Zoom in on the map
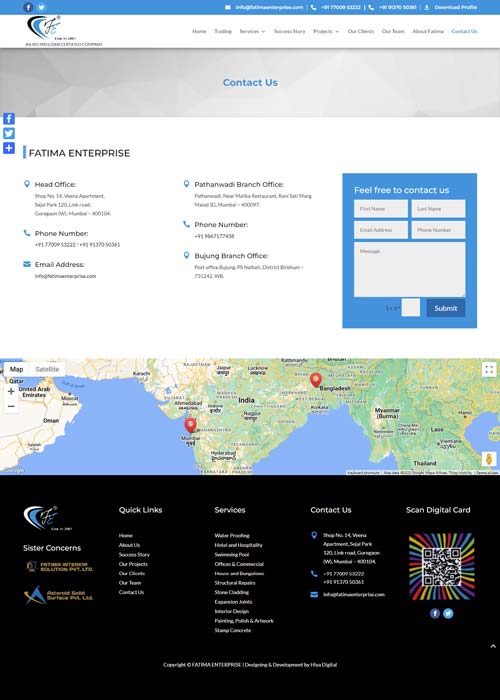The height and width of the screenshot is (700, 500). [11, 392]
